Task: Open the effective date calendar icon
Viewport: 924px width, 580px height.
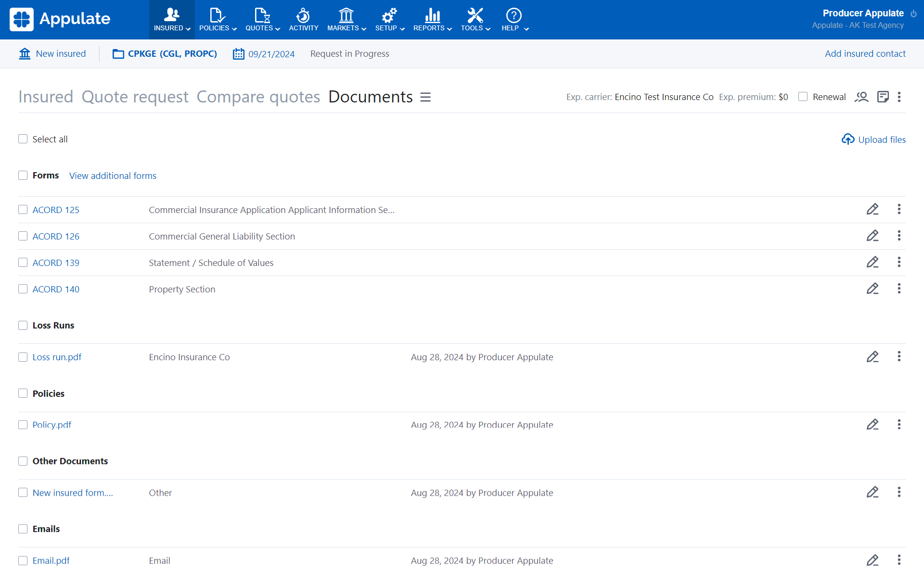Action: [x=238, y=54]
